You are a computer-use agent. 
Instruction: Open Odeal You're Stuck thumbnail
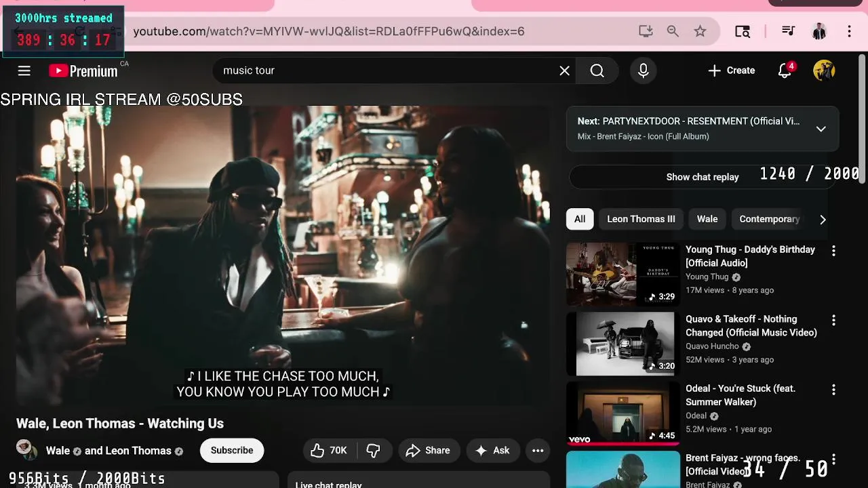pyautogui.click(x=623, y=413)
